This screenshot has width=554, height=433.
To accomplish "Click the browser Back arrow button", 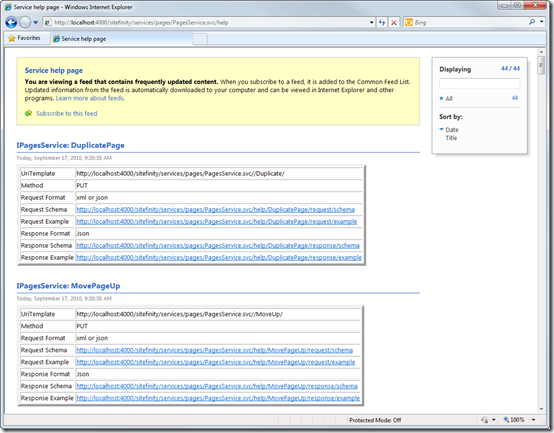I will click(x=11, y=23).
